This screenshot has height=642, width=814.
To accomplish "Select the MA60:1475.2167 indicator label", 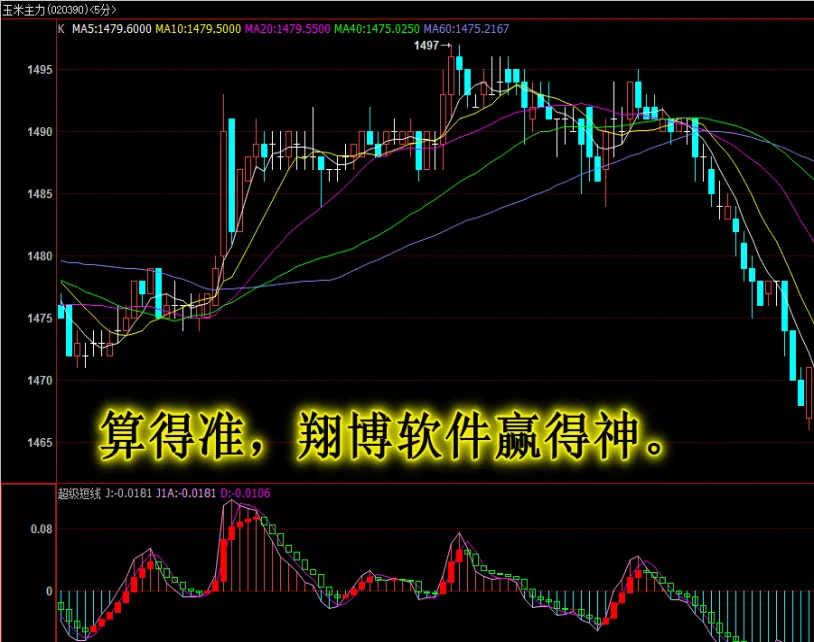I will 466,29.
